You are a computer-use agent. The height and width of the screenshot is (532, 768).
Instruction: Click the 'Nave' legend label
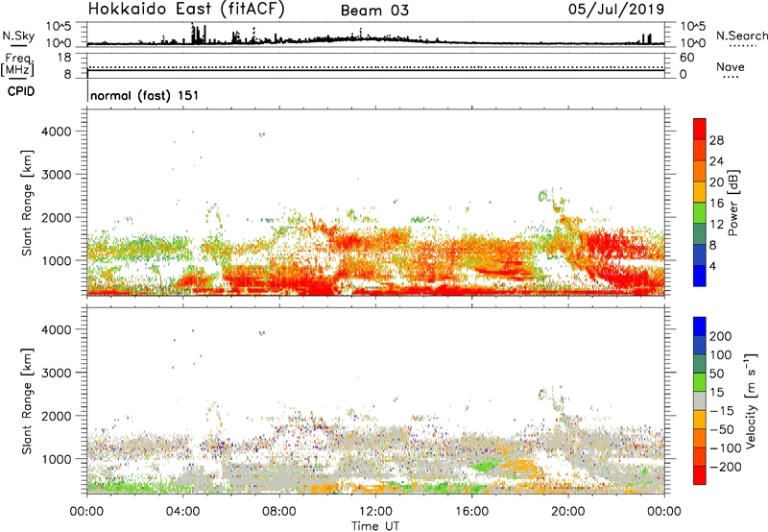coord(731,66)
